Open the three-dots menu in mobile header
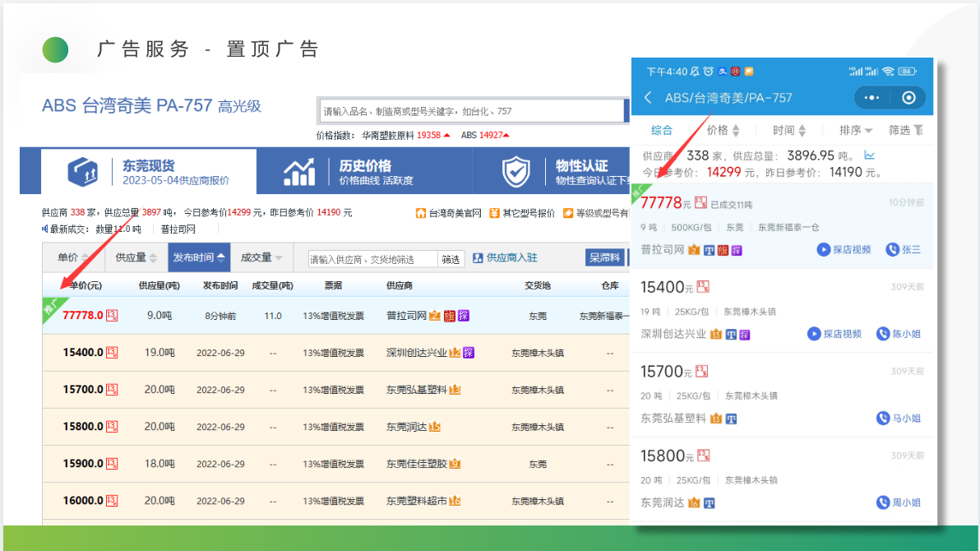980x551 pixels. pyautogui.click(x=871, y=98)
